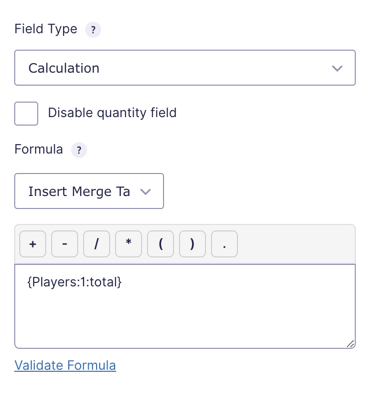
Task: Open the Calculation field type dropdown
Action: [x=185, y=68]
